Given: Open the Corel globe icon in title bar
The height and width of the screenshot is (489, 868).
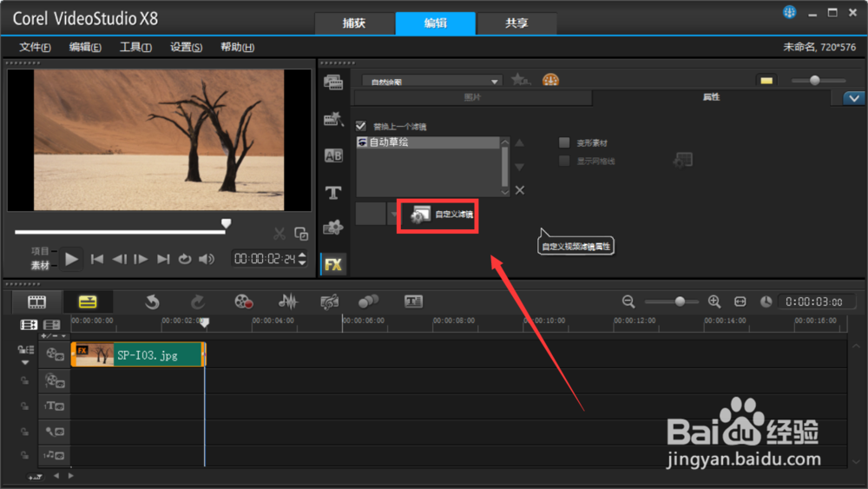Looking at the screenshot, I should (789, 12).
